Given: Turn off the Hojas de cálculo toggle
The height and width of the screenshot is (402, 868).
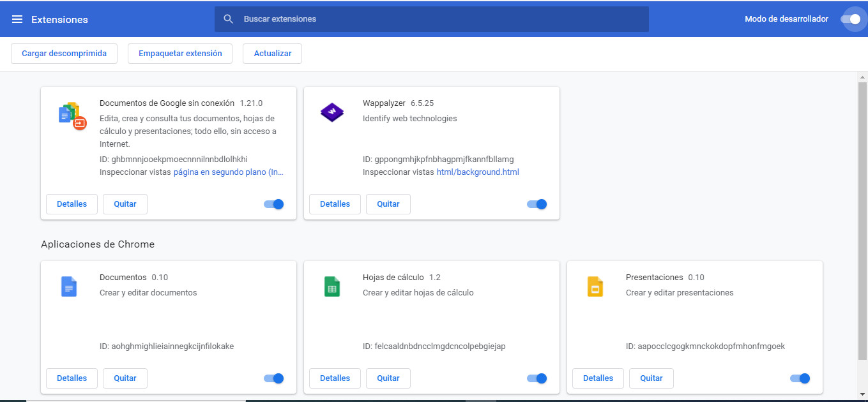Looking at the screenshot, I should [x=537, y=378].
